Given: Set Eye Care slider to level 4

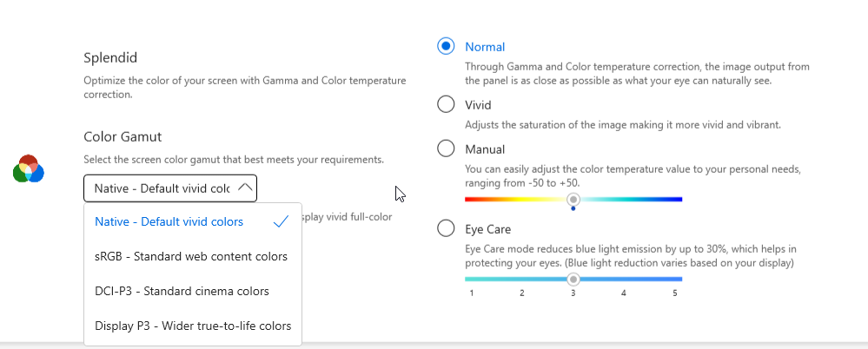Looking at the screenshot, I should tap(624, 279).
